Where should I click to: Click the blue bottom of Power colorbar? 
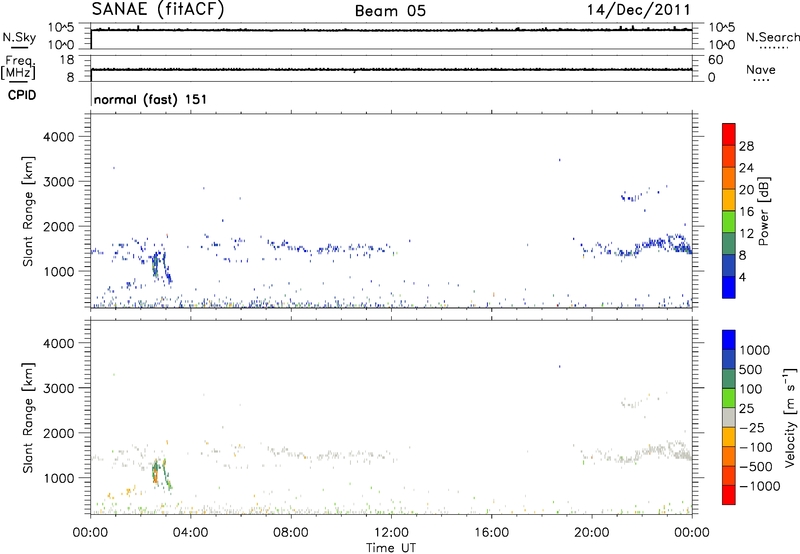[x=729, y=287]
